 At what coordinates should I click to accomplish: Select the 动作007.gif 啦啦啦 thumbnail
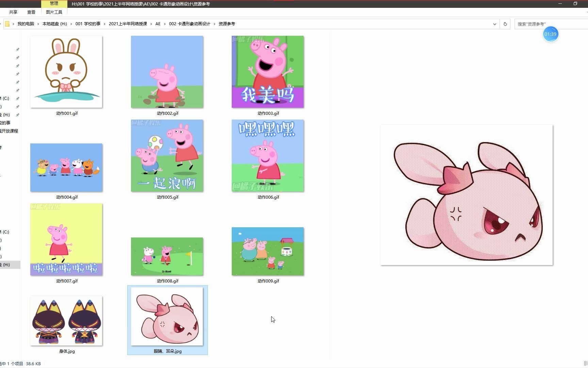[x=66, y=240]
